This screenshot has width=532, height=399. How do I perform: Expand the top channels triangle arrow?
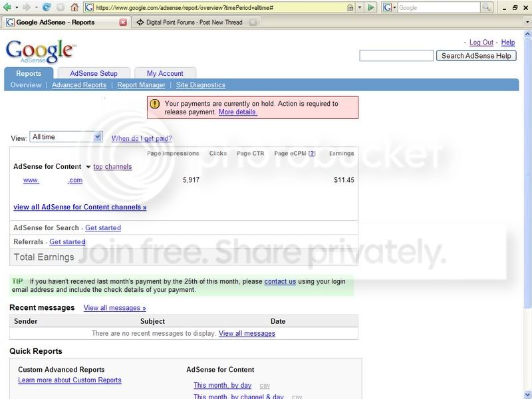pyautogui.click(x=88, y=167)
